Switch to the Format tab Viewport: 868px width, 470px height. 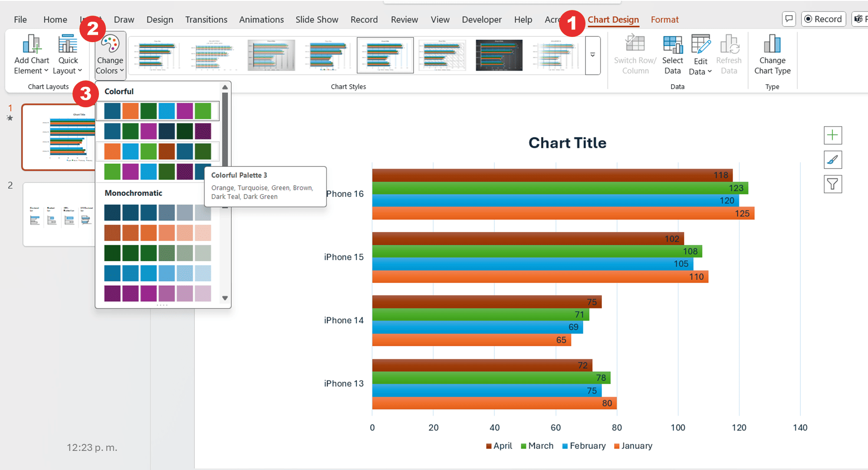[664, 20]
